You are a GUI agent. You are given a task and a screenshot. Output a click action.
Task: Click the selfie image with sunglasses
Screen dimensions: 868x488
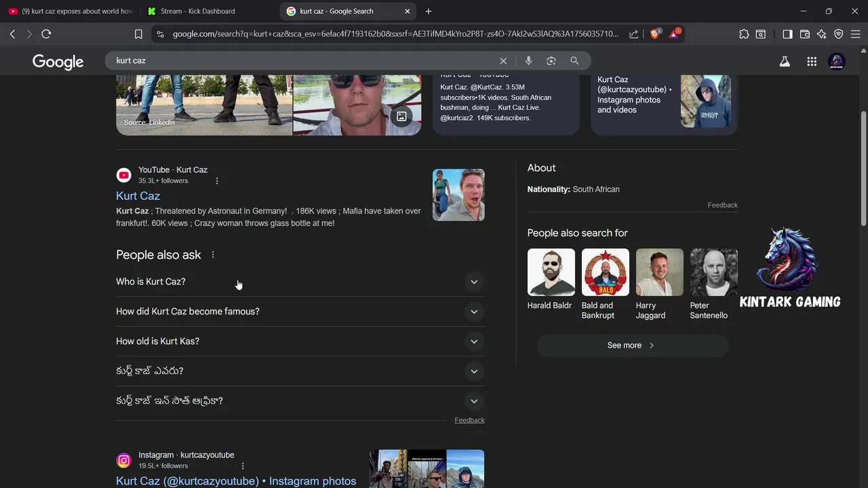(x=357, y=105)
